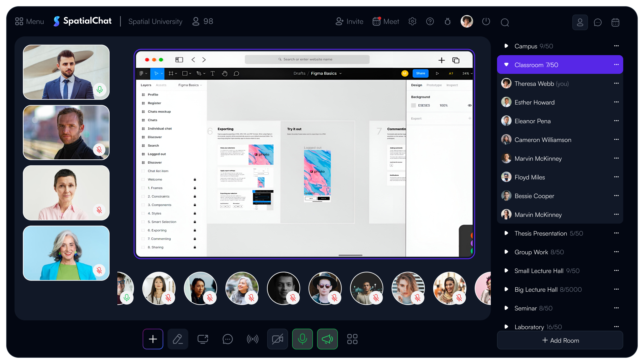Screen dimensions: 644x364
Task: Toggle the microphone in bottom toolbar
Action: click(302, 339)
